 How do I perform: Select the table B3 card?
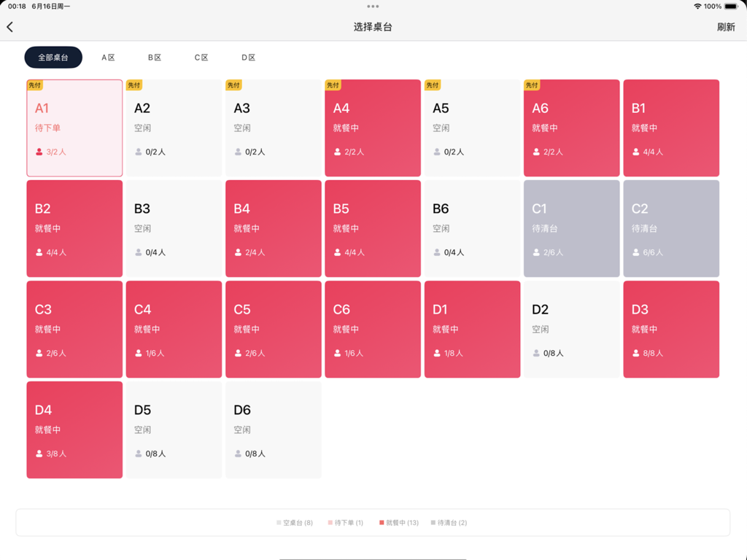[x=174, y=228]
